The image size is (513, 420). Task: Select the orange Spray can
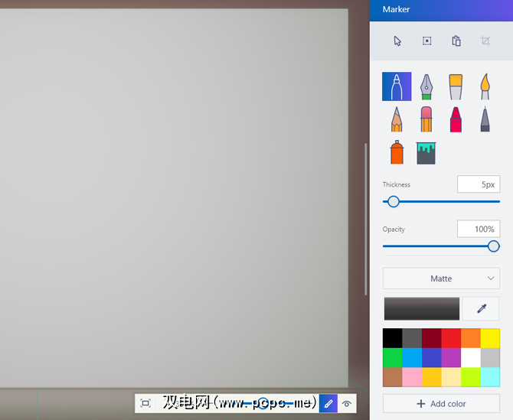pyautogui.click(x=397, y=152)
